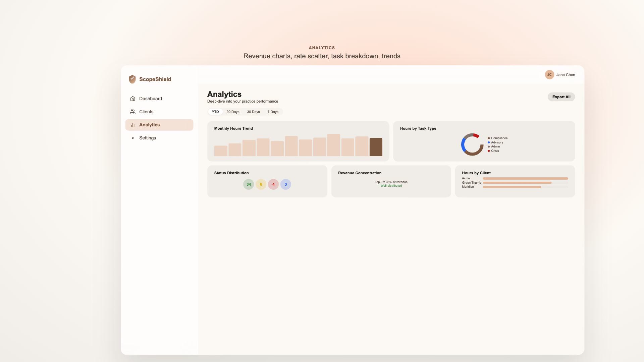The width and height of the screenshot is (644, 362).
Task: Click the JC user avatar
Action: click(x=549, y=75)
